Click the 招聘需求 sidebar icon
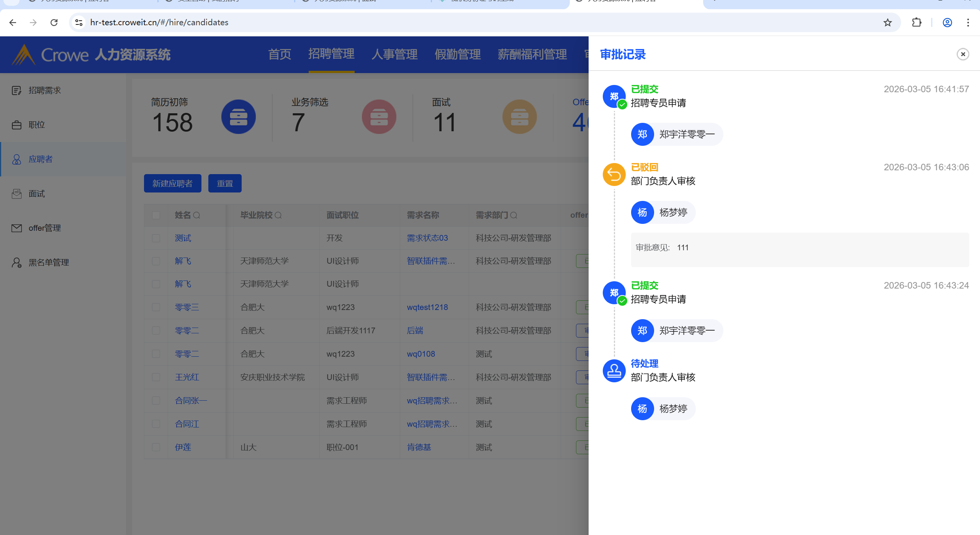This screenshot has width=980, height=535. (16, 90)
